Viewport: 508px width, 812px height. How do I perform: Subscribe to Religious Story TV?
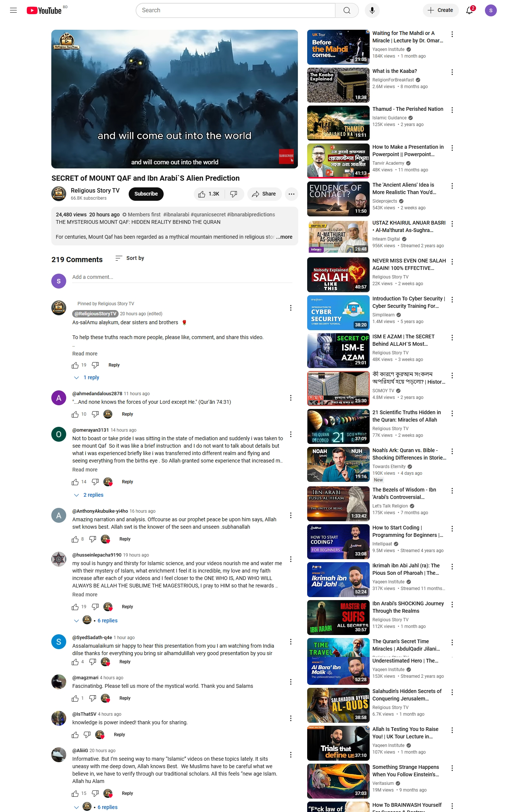(146, 194)
